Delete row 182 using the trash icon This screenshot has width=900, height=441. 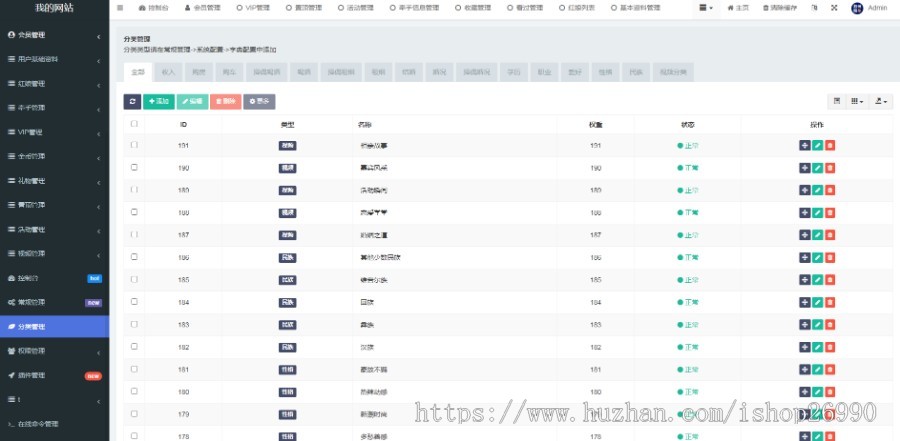[x=830, y=347]
